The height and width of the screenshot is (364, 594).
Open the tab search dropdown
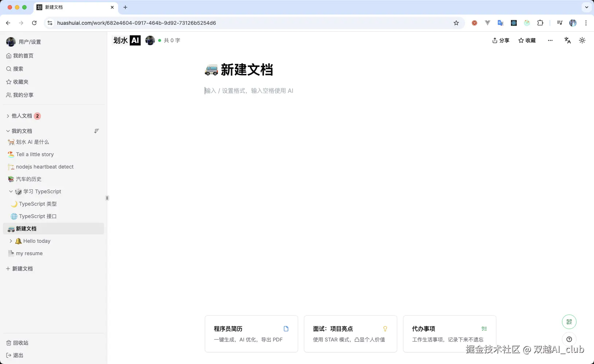587,7
